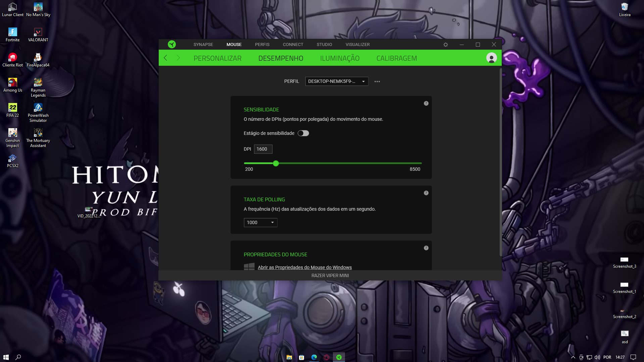Select Screenshot_1 desktop file
Screen dimensions: 644x362
click(625, 288)
